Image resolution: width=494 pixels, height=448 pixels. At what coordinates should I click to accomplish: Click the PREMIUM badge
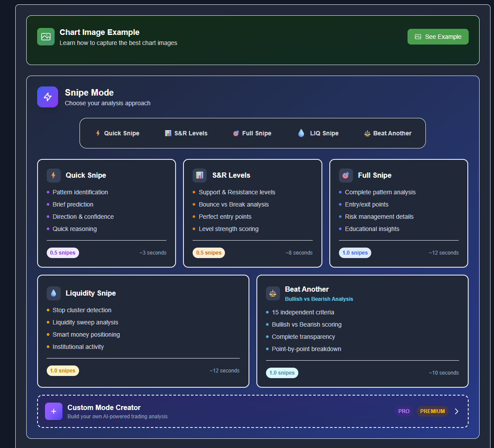tap(432, 411)
